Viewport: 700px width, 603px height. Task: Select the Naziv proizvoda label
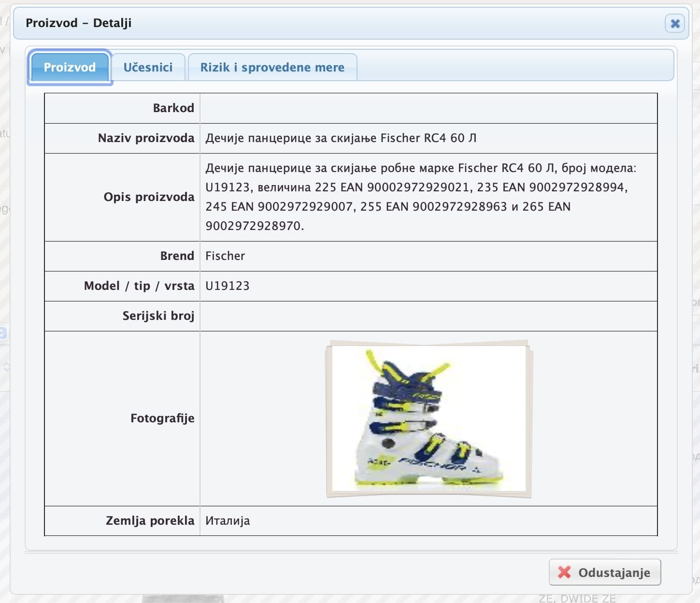click(146, 138)
